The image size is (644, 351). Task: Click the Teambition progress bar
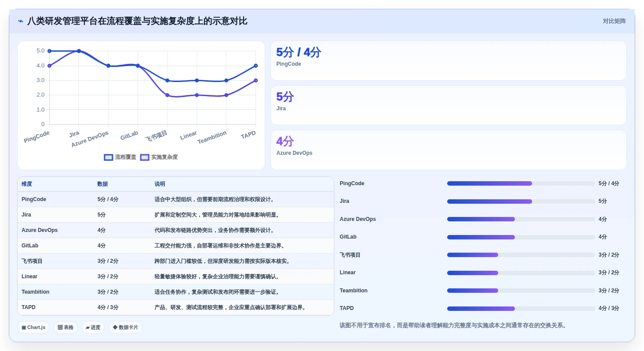tap(521, 291)
